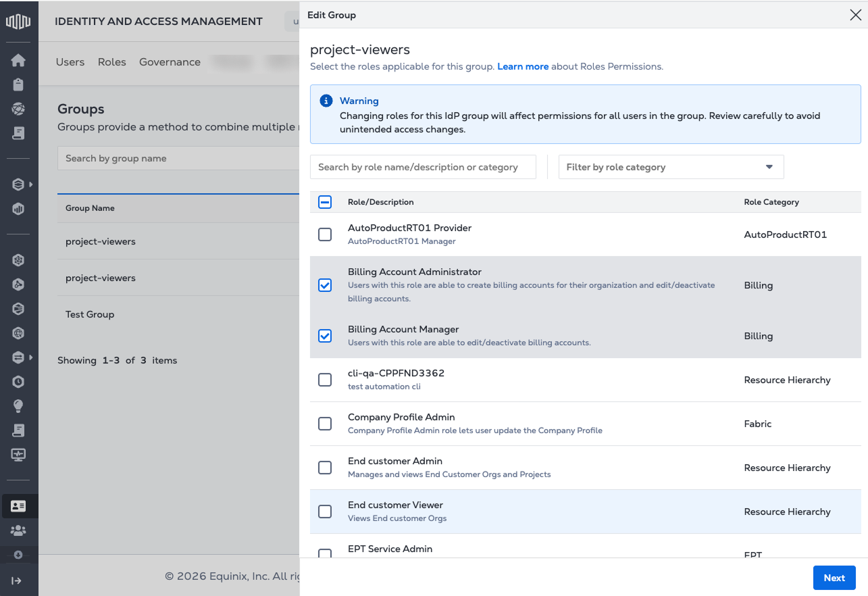Click the info icon in the Warning banner
868x596 pixels.
click(x=326, y=101)
